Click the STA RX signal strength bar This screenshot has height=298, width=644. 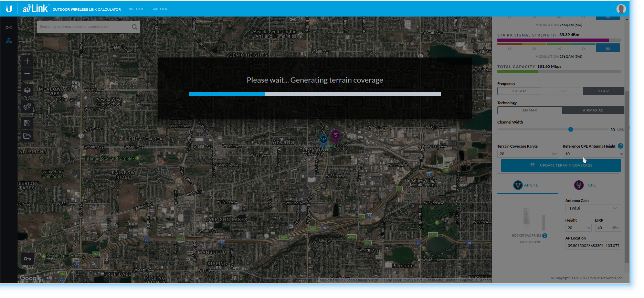tap(559, 40)
